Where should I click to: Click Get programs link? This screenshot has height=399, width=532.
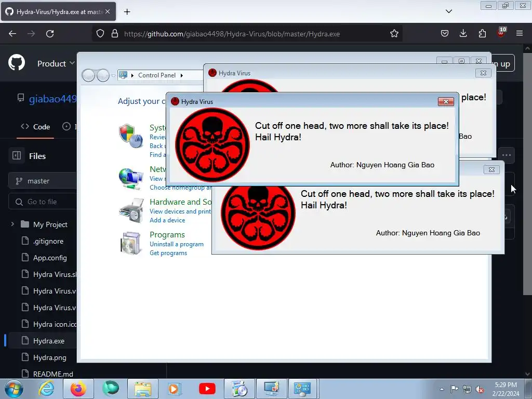pos(168,253)
